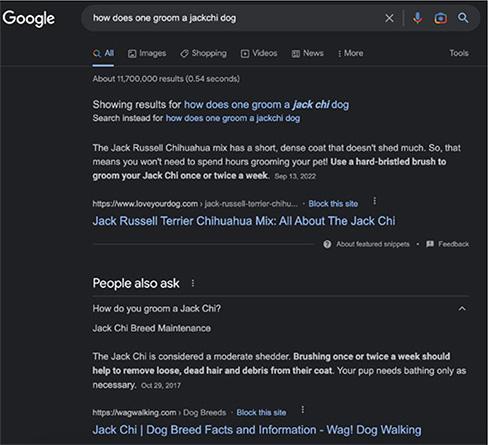Image resolution: width=488 pixels, height=445 pixels.
Task: Click the 'Sep 13, 2022' snippet date
Action: pyautogui.click(x=295, y=176)
